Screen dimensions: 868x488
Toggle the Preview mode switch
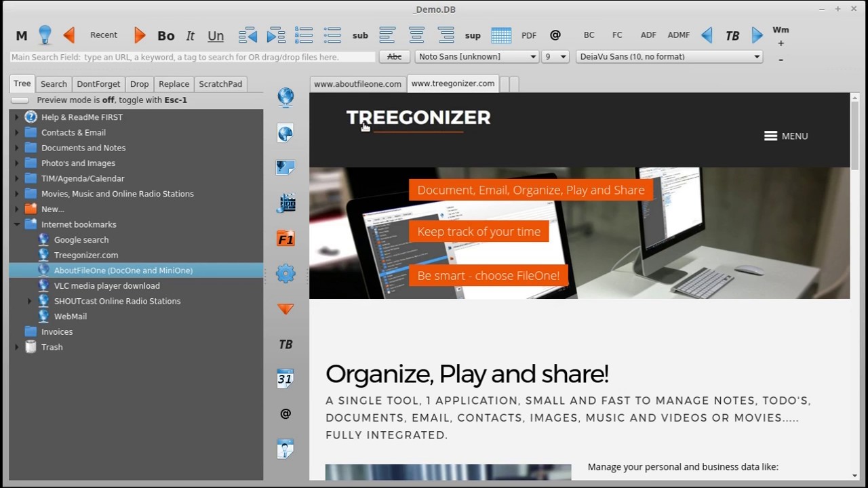20,100
